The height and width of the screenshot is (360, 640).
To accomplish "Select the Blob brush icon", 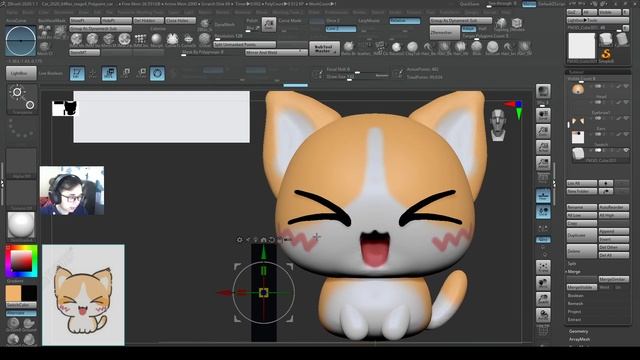I will [476, 47].
